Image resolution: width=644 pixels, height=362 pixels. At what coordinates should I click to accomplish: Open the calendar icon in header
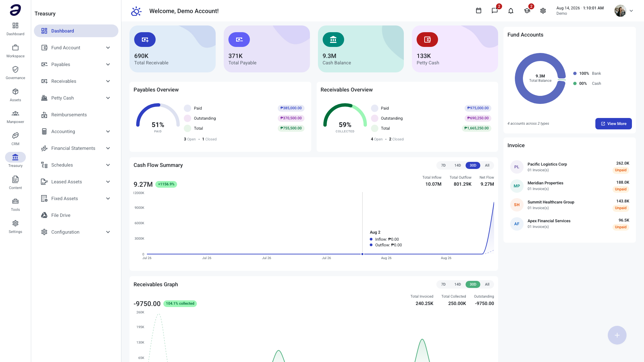[479, 11]
